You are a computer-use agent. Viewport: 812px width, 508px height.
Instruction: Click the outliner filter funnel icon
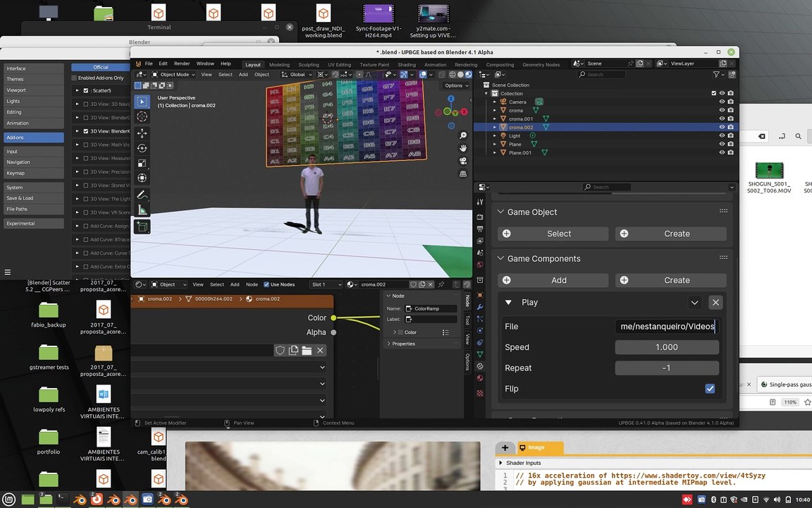point(716,75)
